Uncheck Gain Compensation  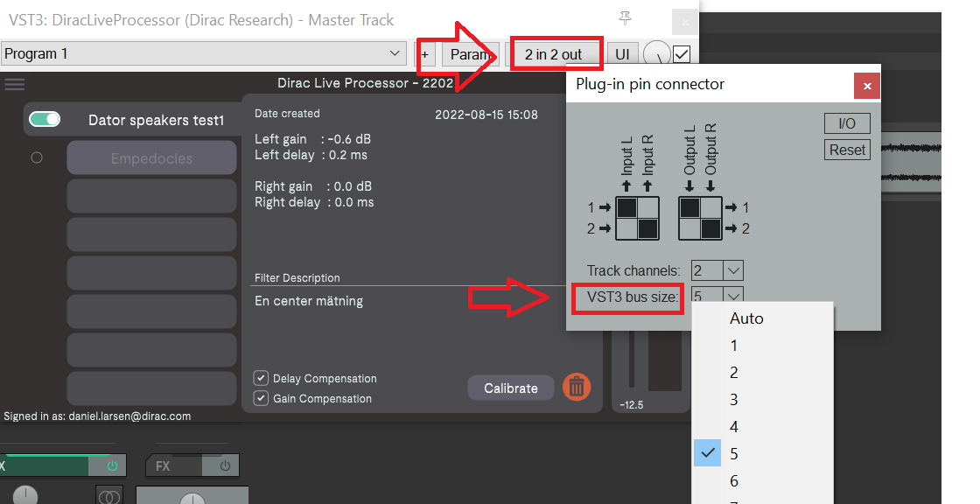pyautogui.click(x=261, y=398)
